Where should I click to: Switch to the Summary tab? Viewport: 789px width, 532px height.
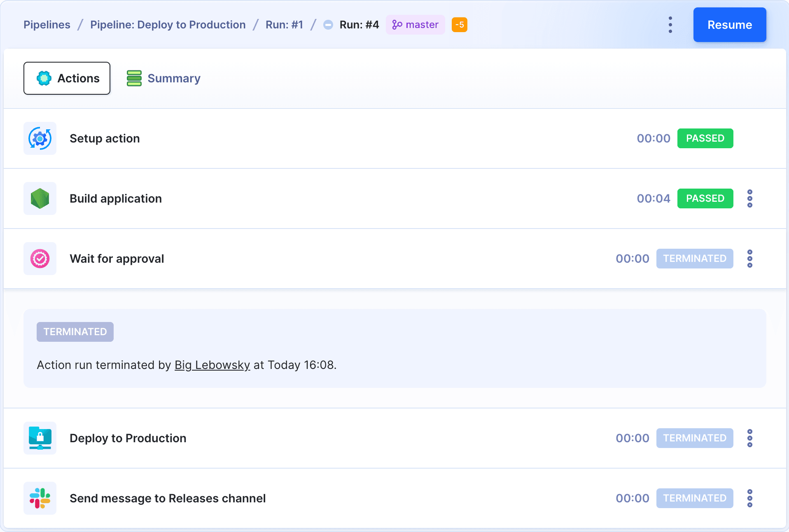[x=163, y=78]
